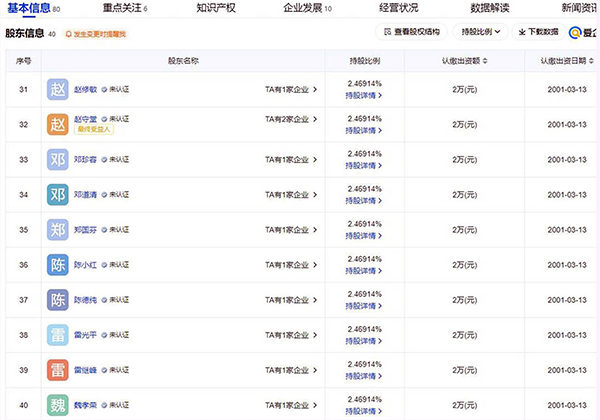Click the 魏 avatar icon in row 40
The width and height of the screenshot is (600, 420).
click(57, 405)
